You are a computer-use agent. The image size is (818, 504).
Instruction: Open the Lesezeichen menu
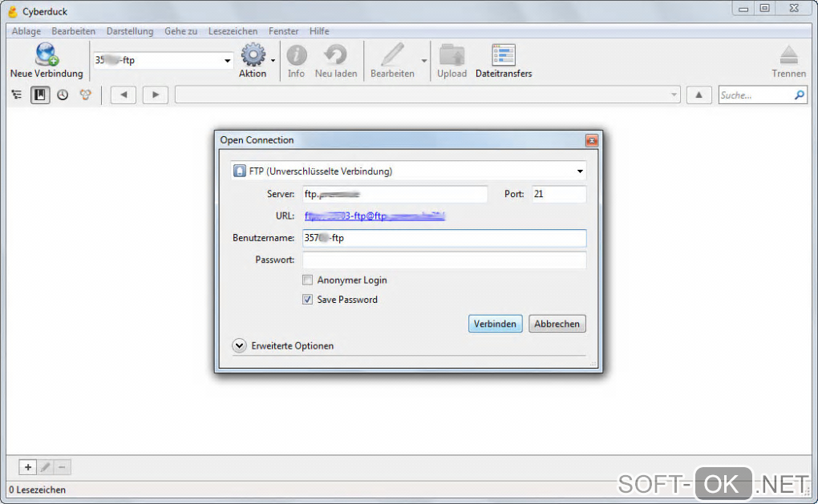click(x=233, y=31)
